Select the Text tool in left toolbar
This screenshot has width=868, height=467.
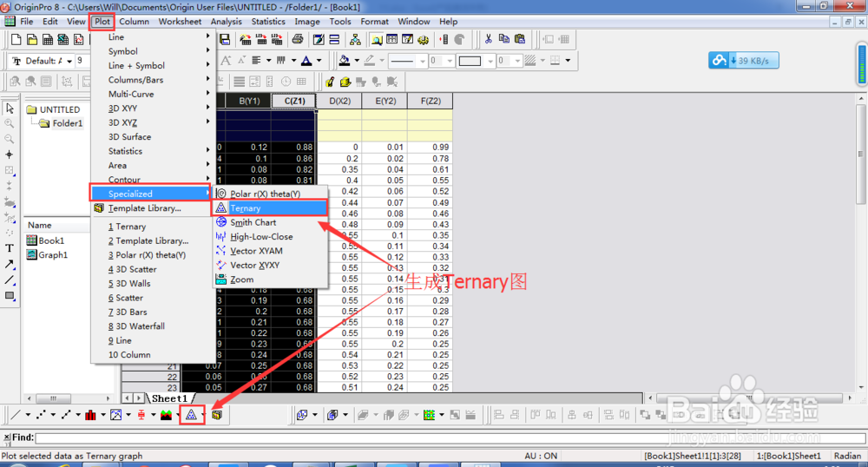tap(10, 248)
